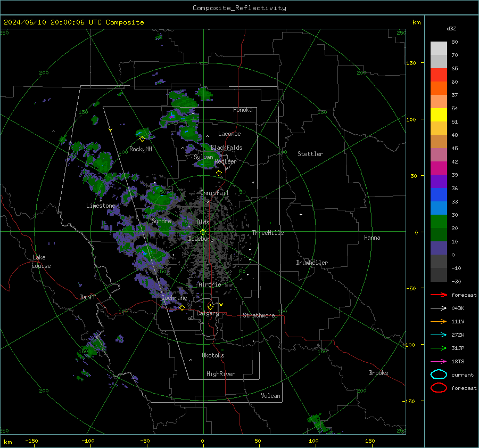Click the 36 dBZ blue color swatch

[439, 194]
